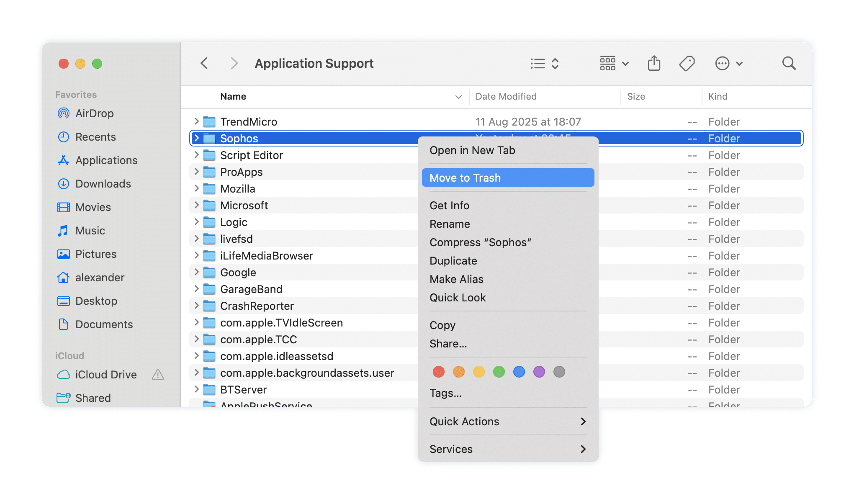This screenshot has width=854, height=504.
Task: Select the Date Modified column header
Action: coord(506,97)
